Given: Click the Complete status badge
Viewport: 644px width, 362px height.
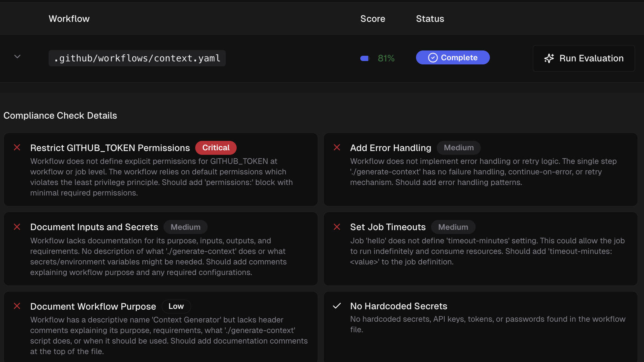Looking at the screenshot, I should pos(453,58).
